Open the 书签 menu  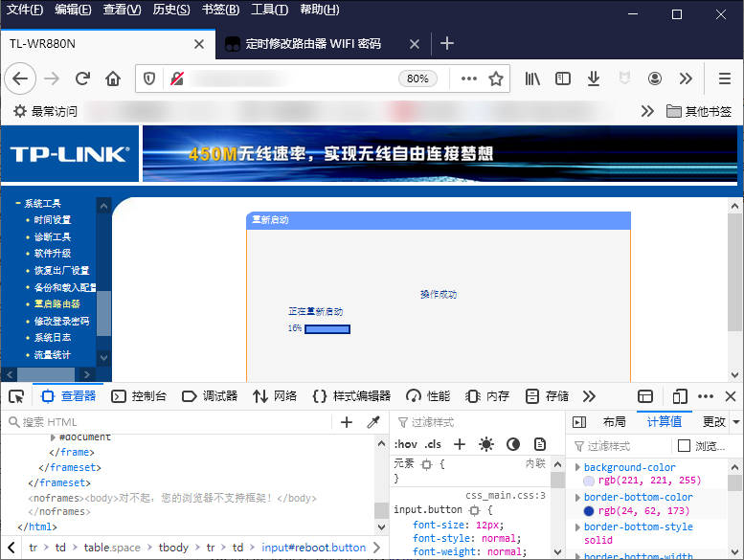pyautogui.click(x=220, y=9)
